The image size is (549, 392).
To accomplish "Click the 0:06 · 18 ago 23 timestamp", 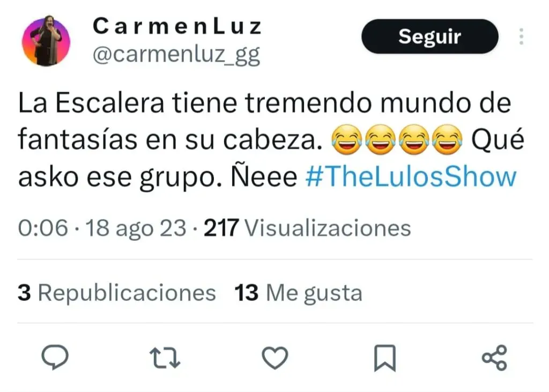I will [102, 228].
